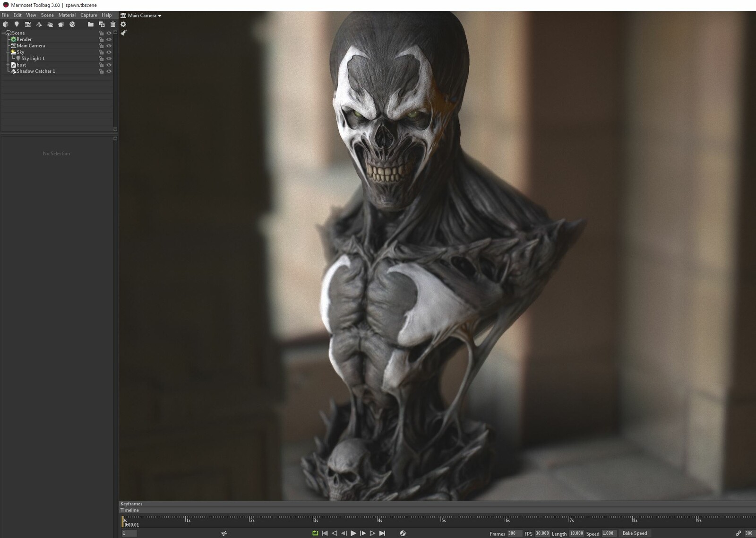This screenshot has width=756, height=538.
Task: Go to previous keyframe
Action: pyautogui.click(x=335, y=533)
